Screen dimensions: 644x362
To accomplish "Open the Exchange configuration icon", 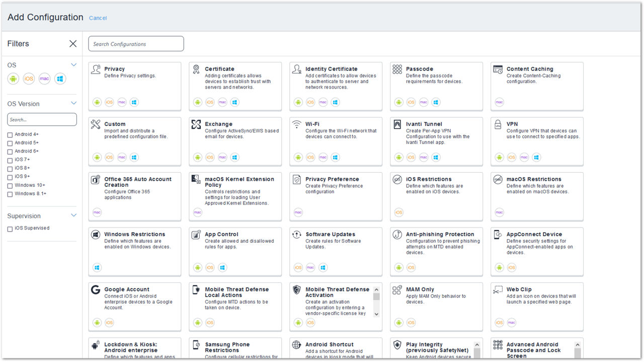I will pos(196,124).
